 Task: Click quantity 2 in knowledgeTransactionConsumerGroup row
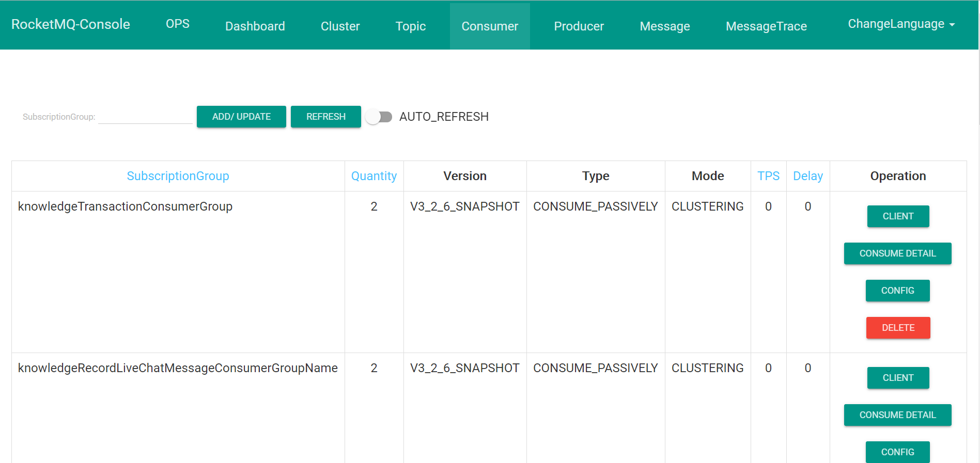click(x=374, y=206)
